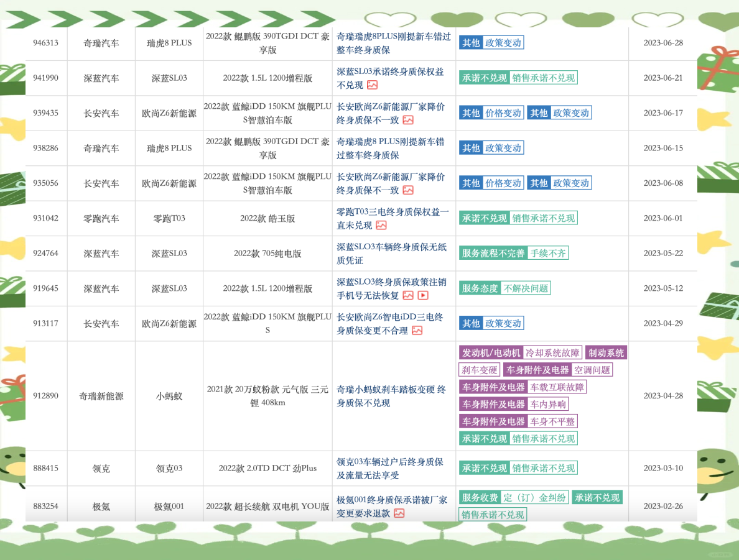Click trim 2022款 皓玉版
The height and width of the screenshot is (560, 739).
coord(267,219)
